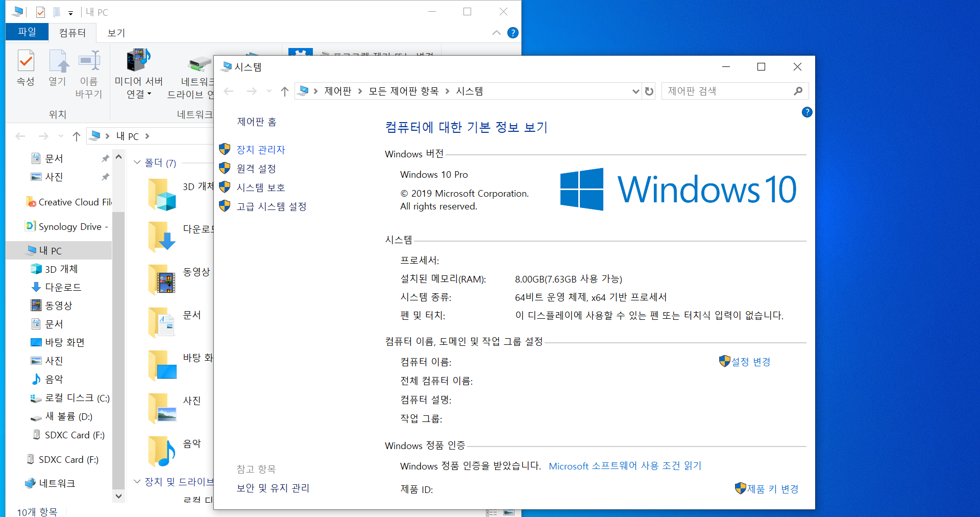Open 미디어 서버 연결 ribbon dropdown

click(x=138, y=74)
